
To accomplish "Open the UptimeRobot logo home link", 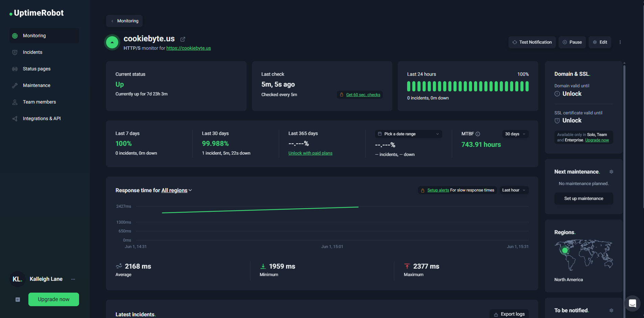I will [36, 13].
